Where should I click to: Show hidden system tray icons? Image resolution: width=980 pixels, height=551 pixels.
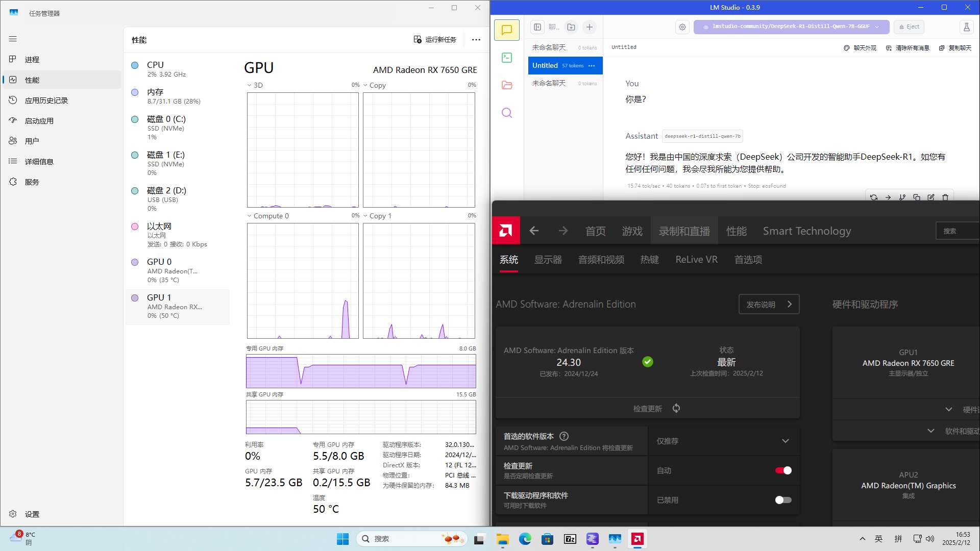tap(863, 539)
